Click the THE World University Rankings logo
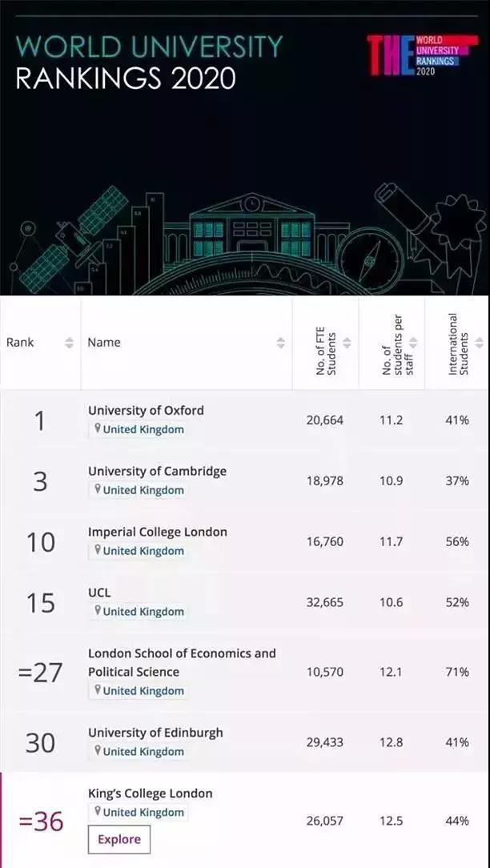The height and width of the screenshot is (868, 490). [423, 55]
